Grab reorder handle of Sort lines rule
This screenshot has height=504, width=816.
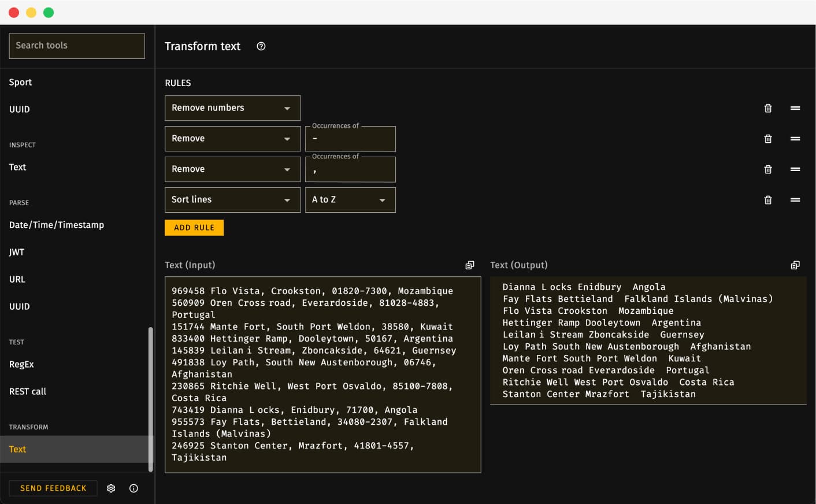[795, 200]
